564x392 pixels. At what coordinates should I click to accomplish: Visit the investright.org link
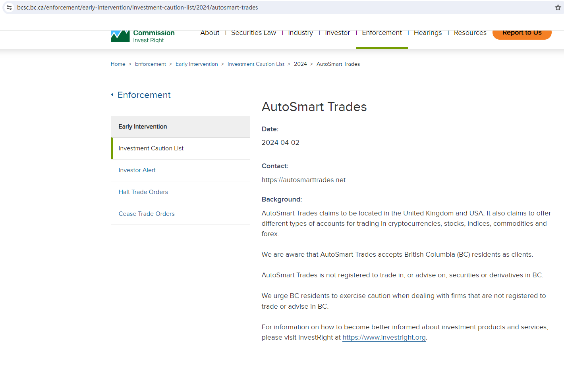(384, 338)
